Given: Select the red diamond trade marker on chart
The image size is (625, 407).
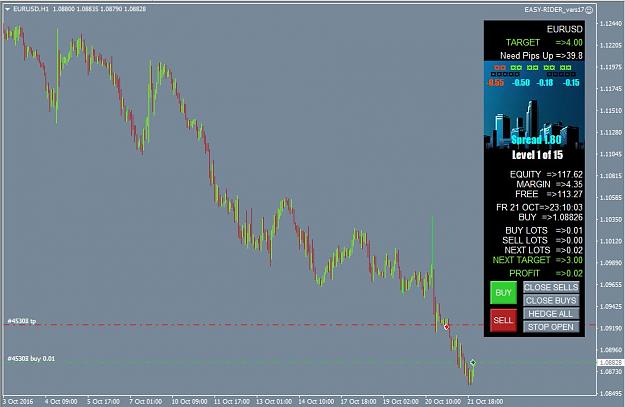Looking at the screenshot, I should (446, 326).
